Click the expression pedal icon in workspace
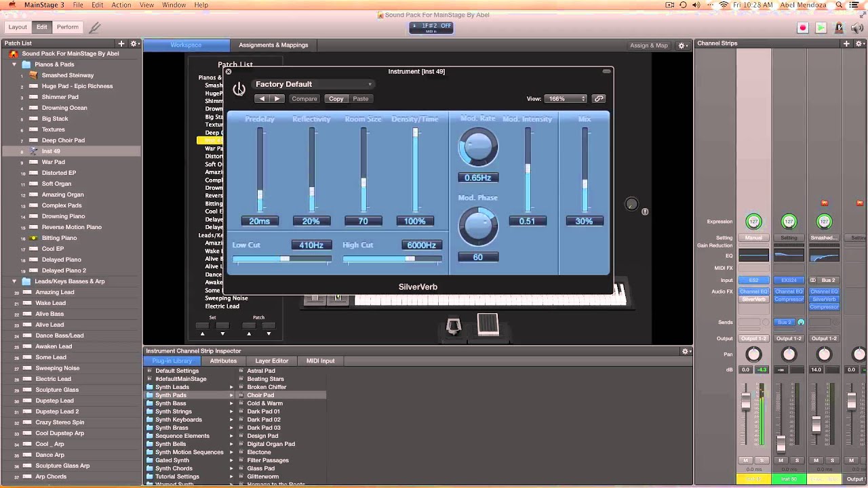Screen dimensions: 868x488 click(488, 325)
